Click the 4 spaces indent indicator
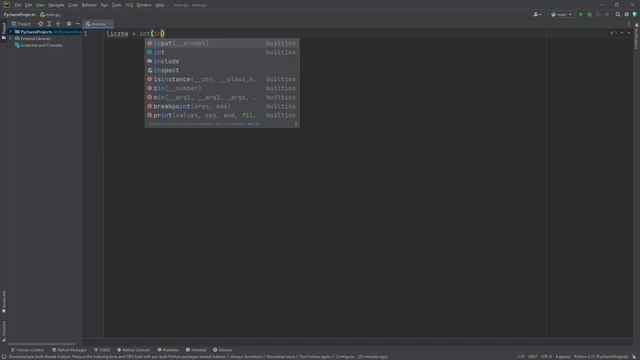 pyautogui.click(x=562, y=356)
